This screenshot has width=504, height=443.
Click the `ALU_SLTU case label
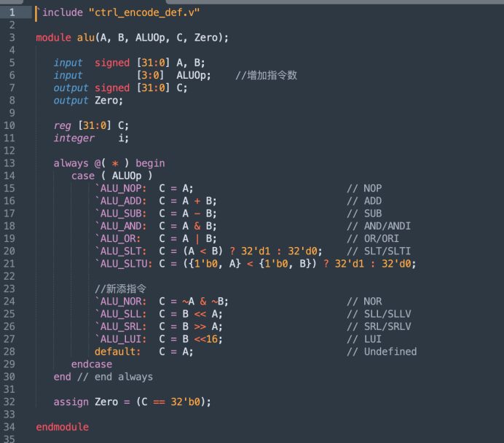[x=124, y=264]
